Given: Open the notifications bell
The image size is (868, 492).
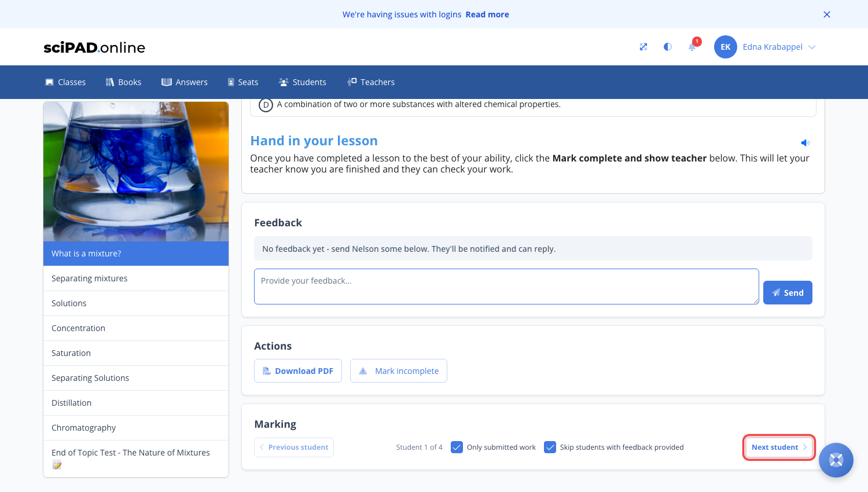Looking at the screenshot, I should pyautogui.click(x=692, y=47).
